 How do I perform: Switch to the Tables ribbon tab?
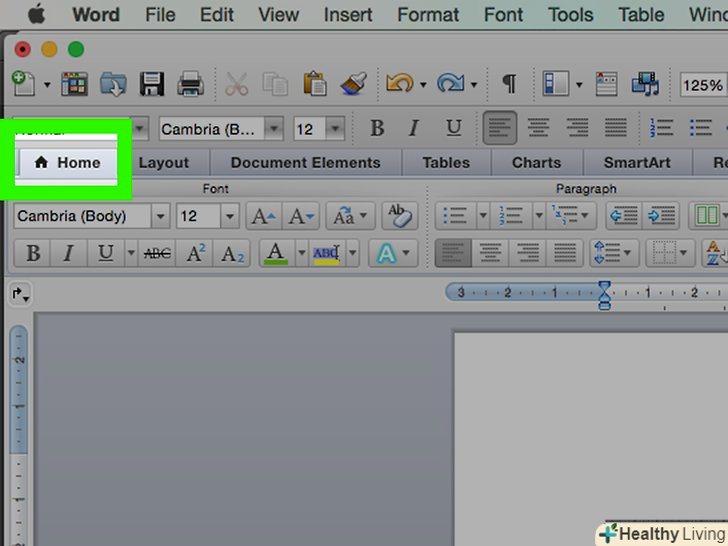point(446,162)
